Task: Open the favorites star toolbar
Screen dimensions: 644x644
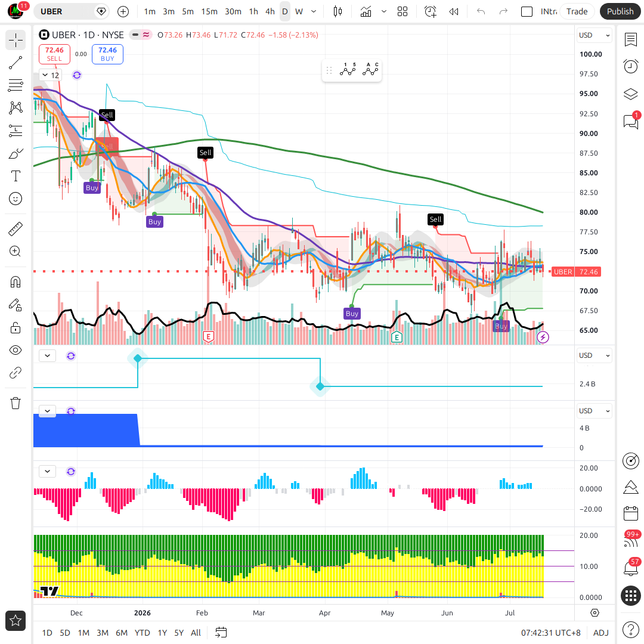Action: [x=16, y=621]
